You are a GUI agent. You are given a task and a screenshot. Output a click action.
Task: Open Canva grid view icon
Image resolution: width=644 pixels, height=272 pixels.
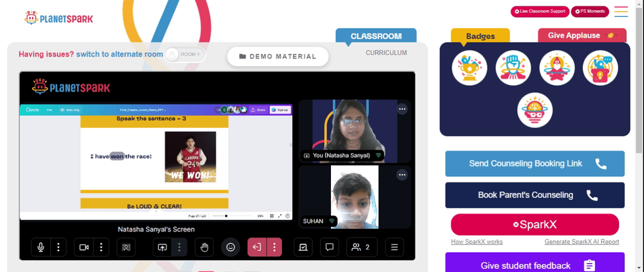pyautogui.click(x=272, y=216)
